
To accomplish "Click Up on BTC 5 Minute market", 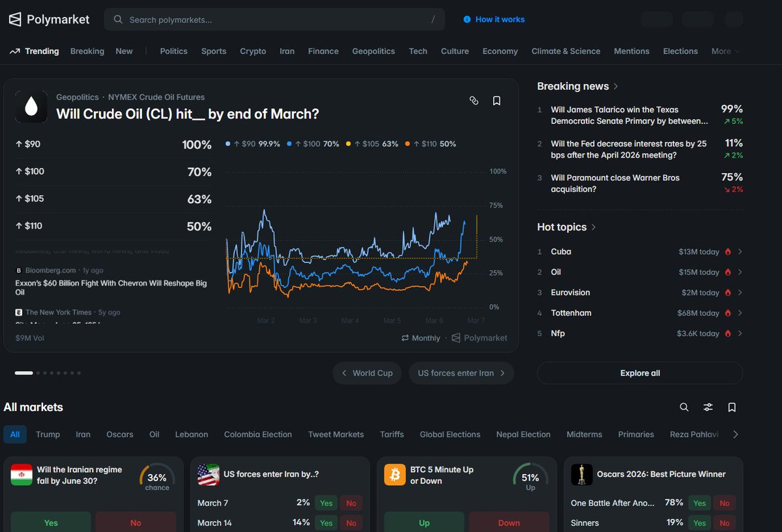I will tap(424, 522).
